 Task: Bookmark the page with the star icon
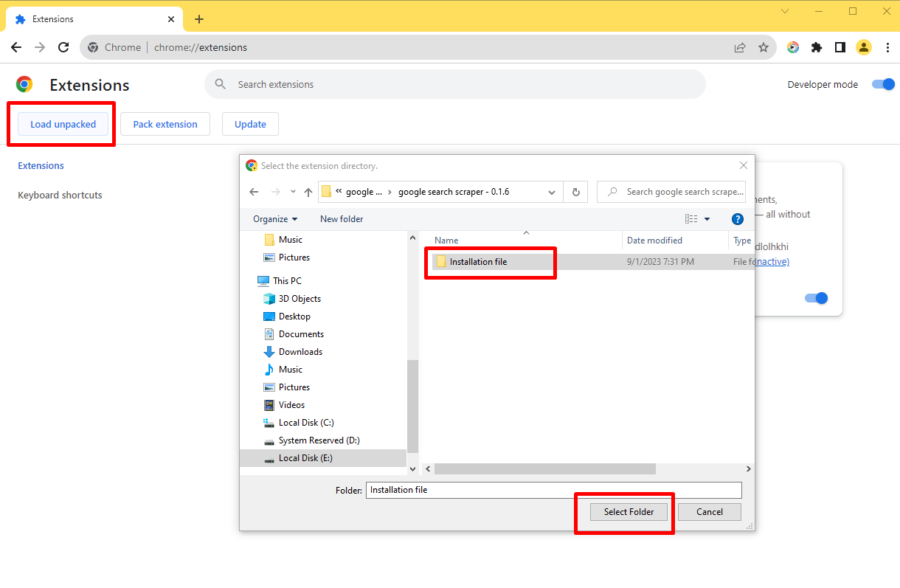764,46
